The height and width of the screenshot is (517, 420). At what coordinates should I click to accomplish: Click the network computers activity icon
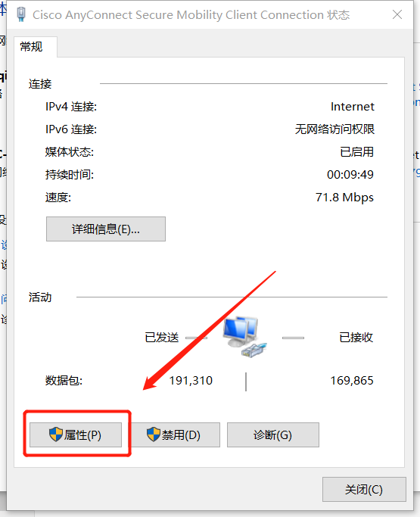[244, 337]
